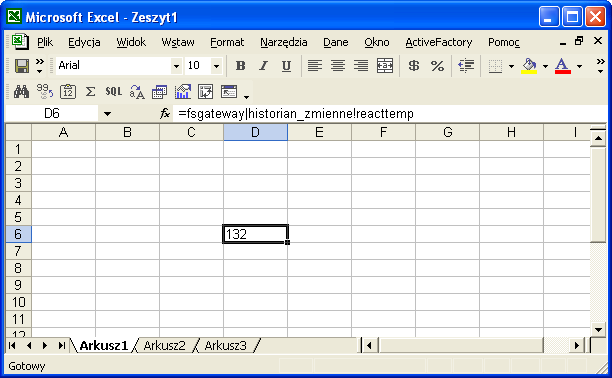Viewport: 612px width, 378px height.
Task: Open the Plik menu
Action: coord(45,42)
